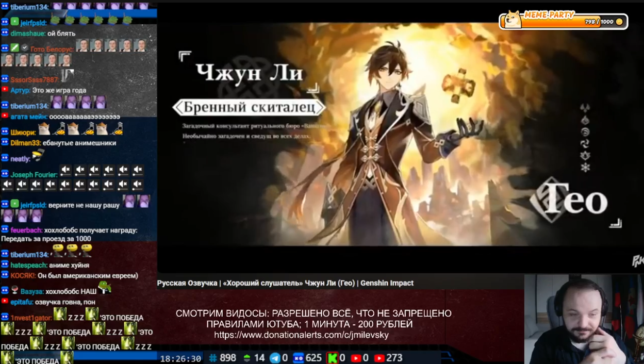Click the YouTube badge next to агата мейн

[5, 116]
